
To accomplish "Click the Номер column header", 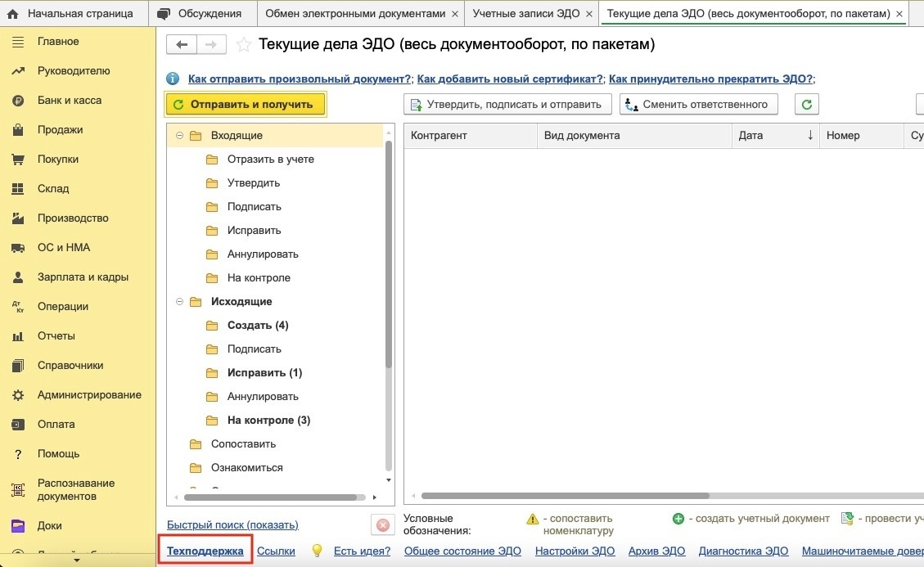I will [x=861, y=136].
